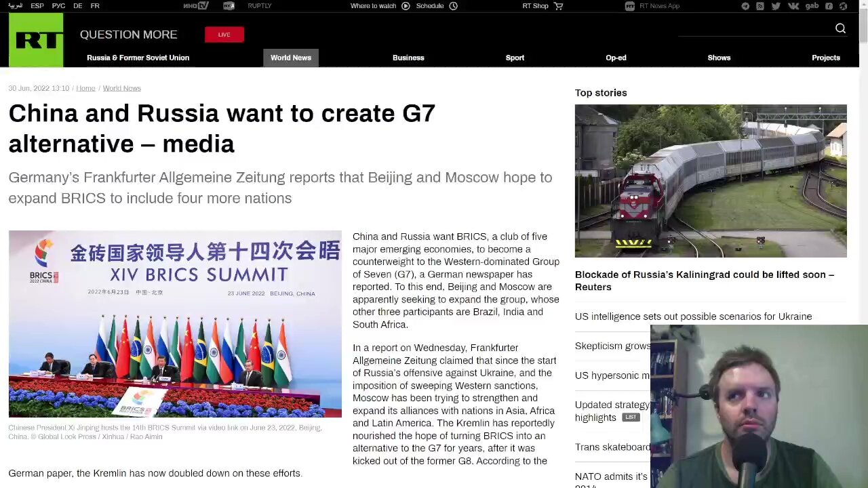Click the date 30 Jun, 2022 13:10
Image resolution: width=868 pixels, height=488 pixels.
(39, 88)
